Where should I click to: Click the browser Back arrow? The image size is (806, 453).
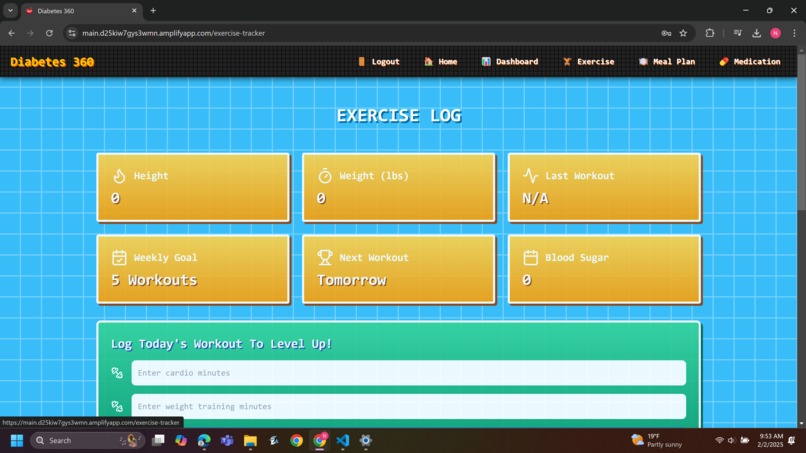click(11, 33)
